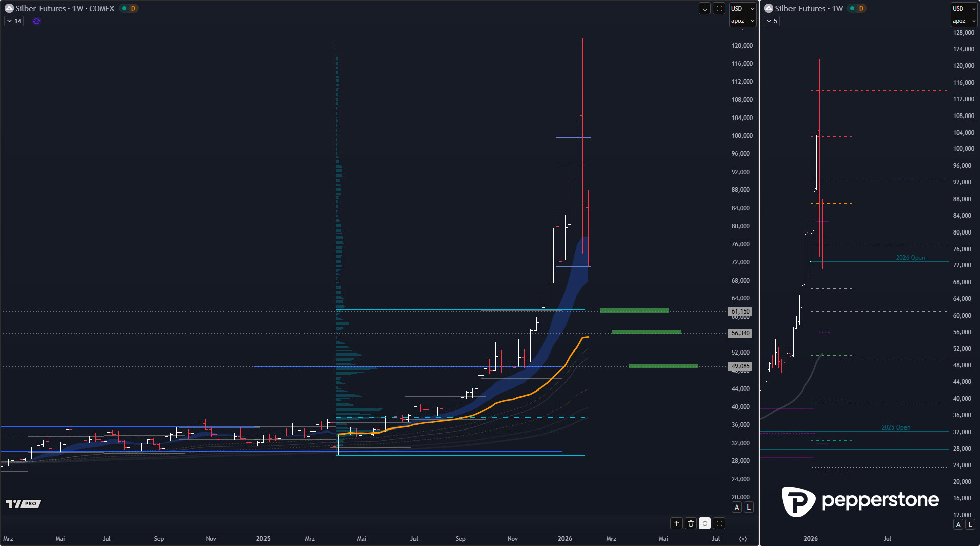This screenshot has height=546, width=980.
Task: Open chart settings hexagon gear icon
Action: tap(743, 539)
